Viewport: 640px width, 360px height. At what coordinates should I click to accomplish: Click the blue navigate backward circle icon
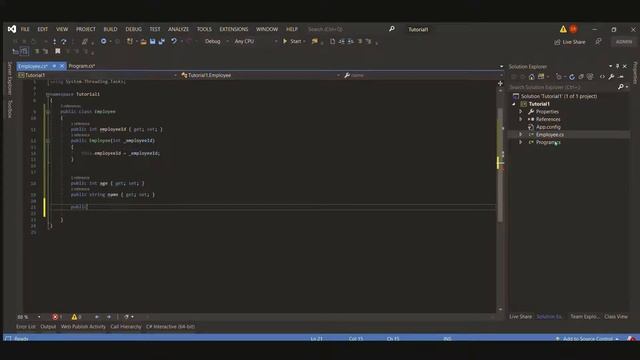[104, 41]
